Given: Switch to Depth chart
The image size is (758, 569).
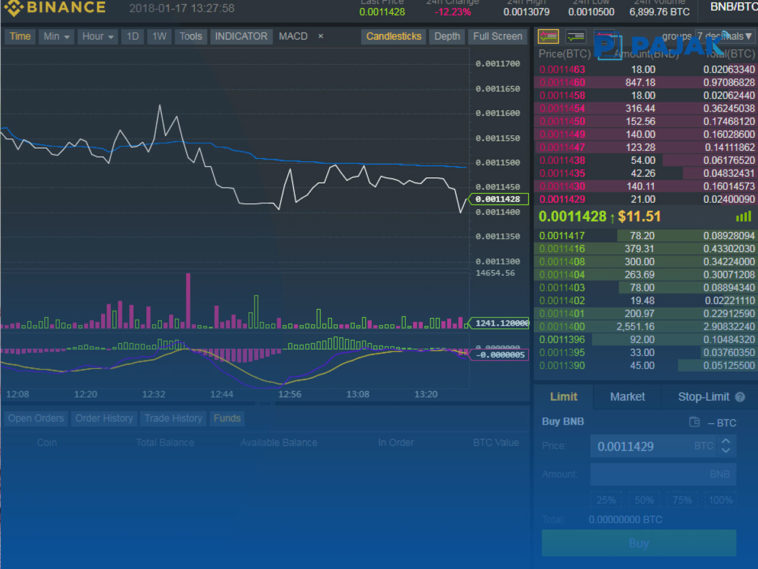Looking at the screenshot, I should tap(447, 36).
